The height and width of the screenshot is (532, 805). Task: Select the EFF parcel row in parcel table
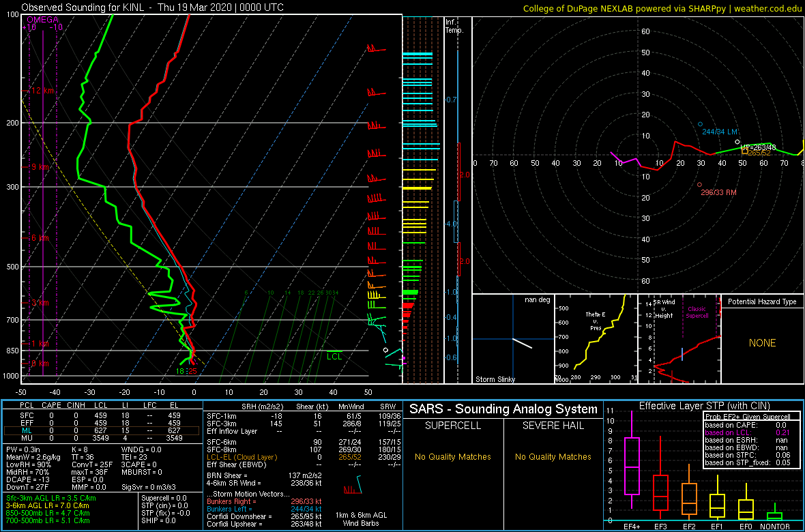(x=102, y=423)
